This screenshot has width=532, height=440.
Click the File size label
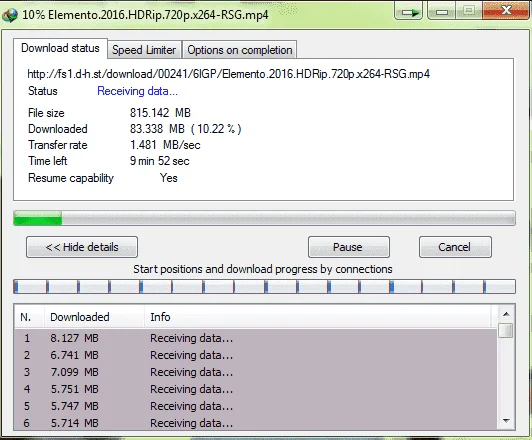(46, 113)
